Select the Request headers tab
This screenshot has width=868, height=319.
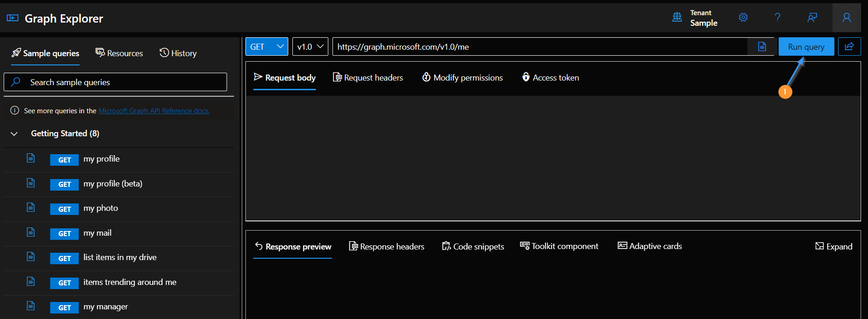pos(368,78)
